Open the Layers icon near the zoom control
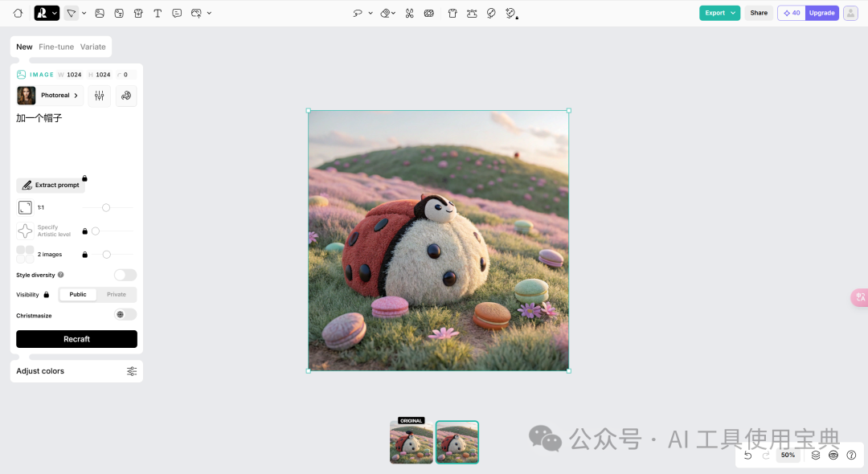Viewport: 868px width, 474px height. point(815,455)
